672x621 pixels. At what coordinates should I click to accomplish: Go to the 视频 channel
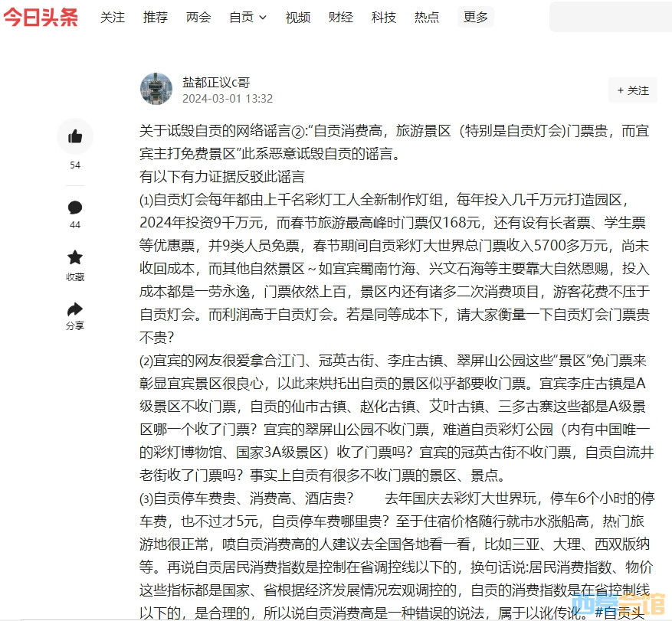click(298, 17)
